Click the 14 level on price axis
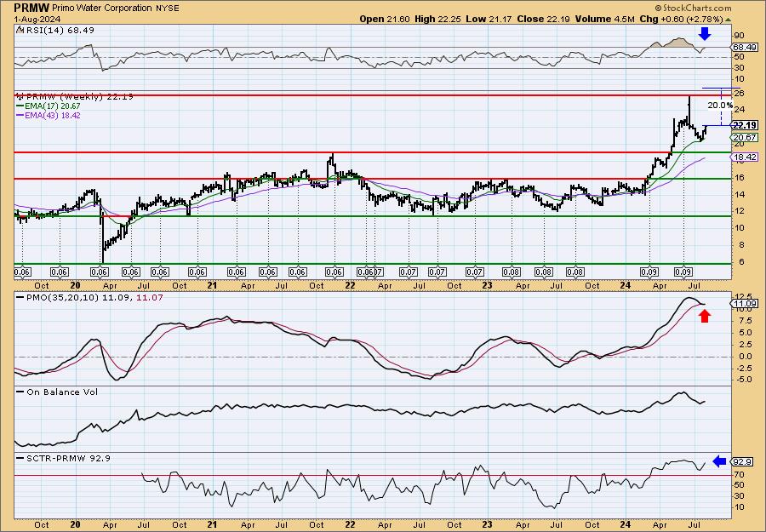This screenshot has width=766, height=532. pyautogui.click(x=739, y=194)
